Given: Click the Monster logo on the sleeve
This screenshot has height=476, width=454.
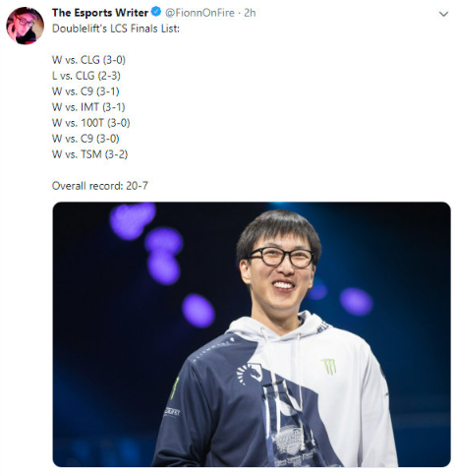Looking at the screenshot, I should tap(175, 387).
